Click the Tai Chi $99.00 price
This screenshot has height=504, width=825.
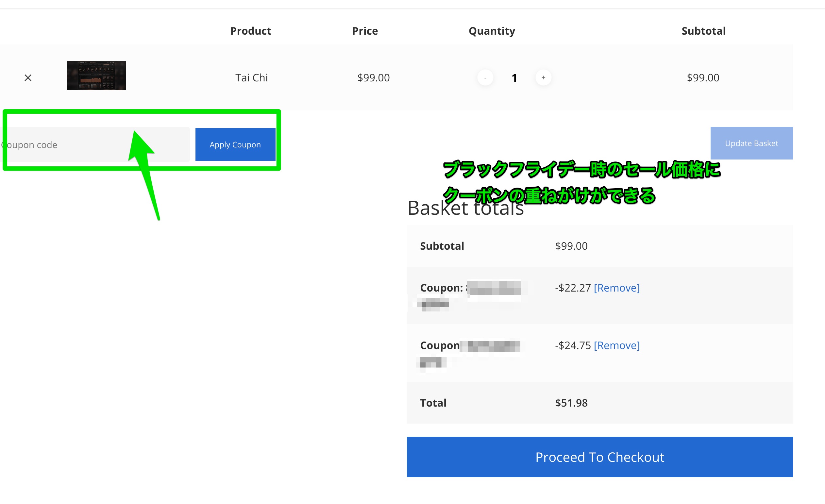373,78
